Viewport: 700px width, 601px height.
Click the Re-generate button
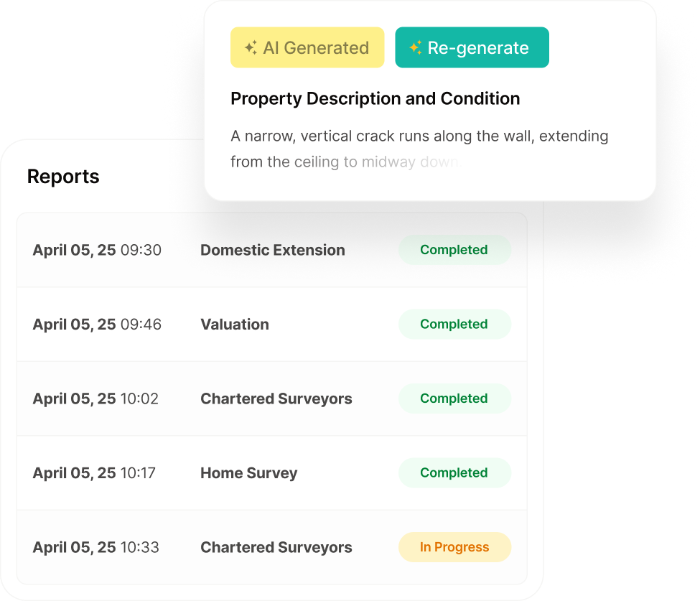(x=472, y=47)
